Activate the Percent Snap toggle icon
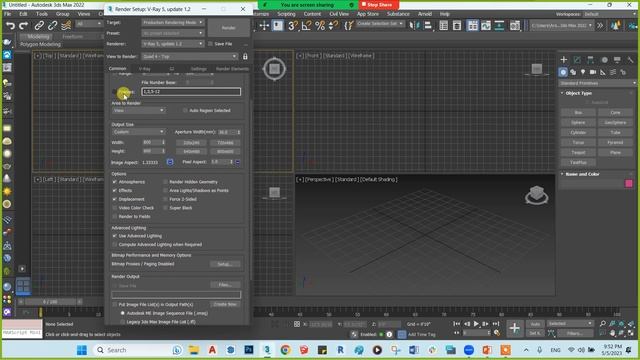 click(x=320, y=26)
